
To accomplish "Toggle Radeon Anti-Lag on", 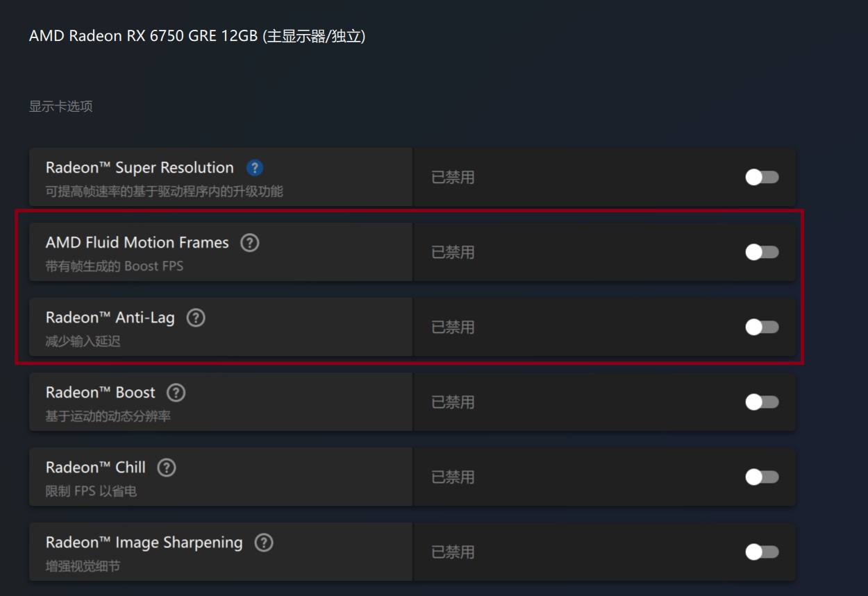I will point(762,327).
